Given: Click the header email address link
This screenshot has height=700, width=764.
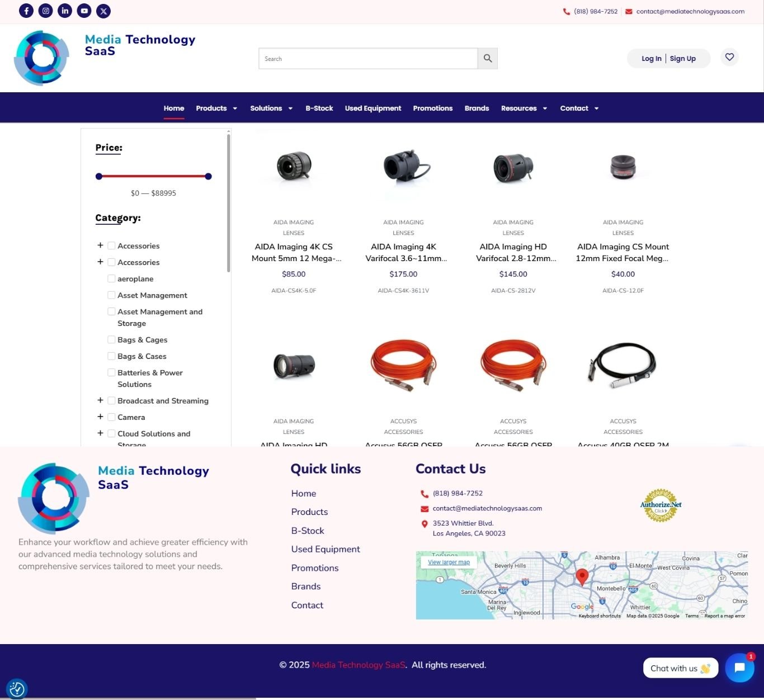Looking at the screenshot, I should (x=690, y=11).
